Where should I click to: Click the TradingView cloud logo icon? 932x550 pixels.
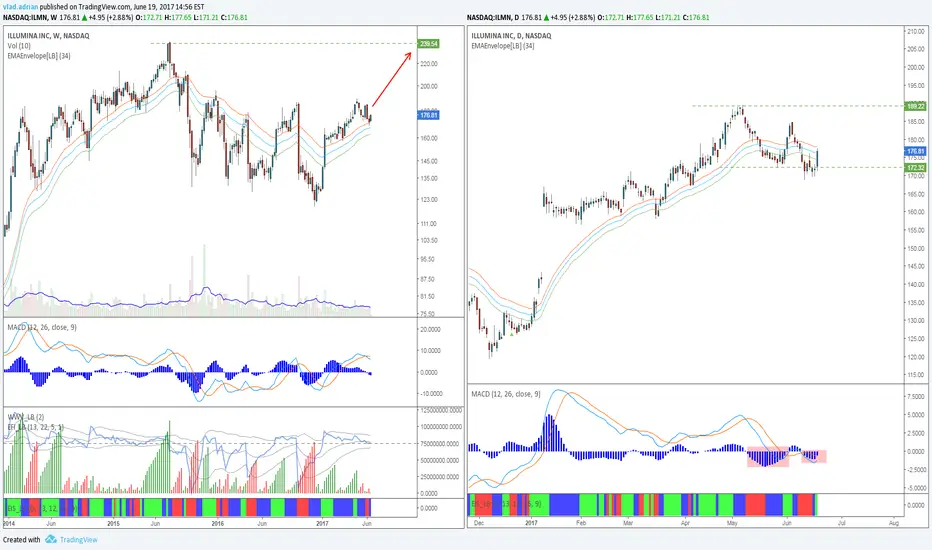[x=51, y=539]
